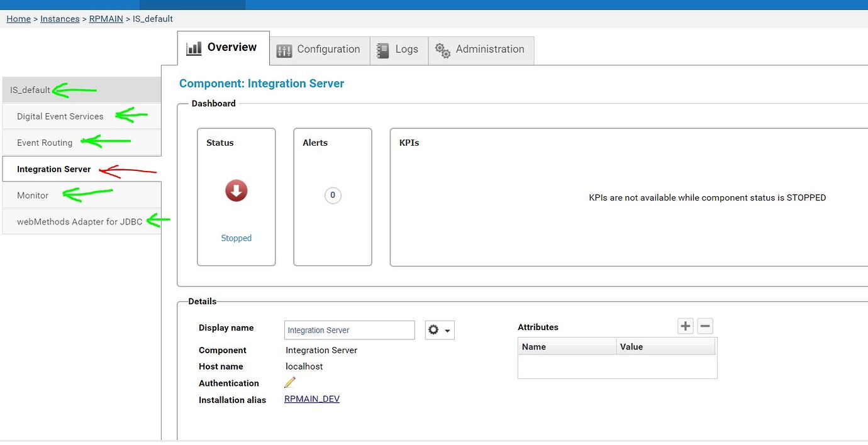The height and width of the screenshot is (445, 868).
Task: Select webMethods Adapter for JDBC
Action: [x=82, y=222]
